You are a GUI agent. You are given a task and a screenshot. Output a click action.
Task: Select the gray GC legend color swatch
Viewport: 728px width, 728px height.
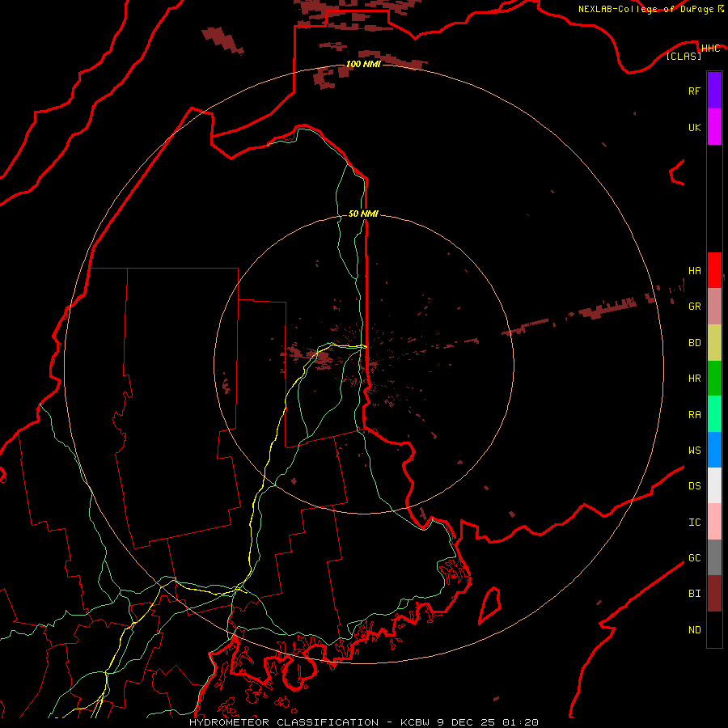click(714, 557)
